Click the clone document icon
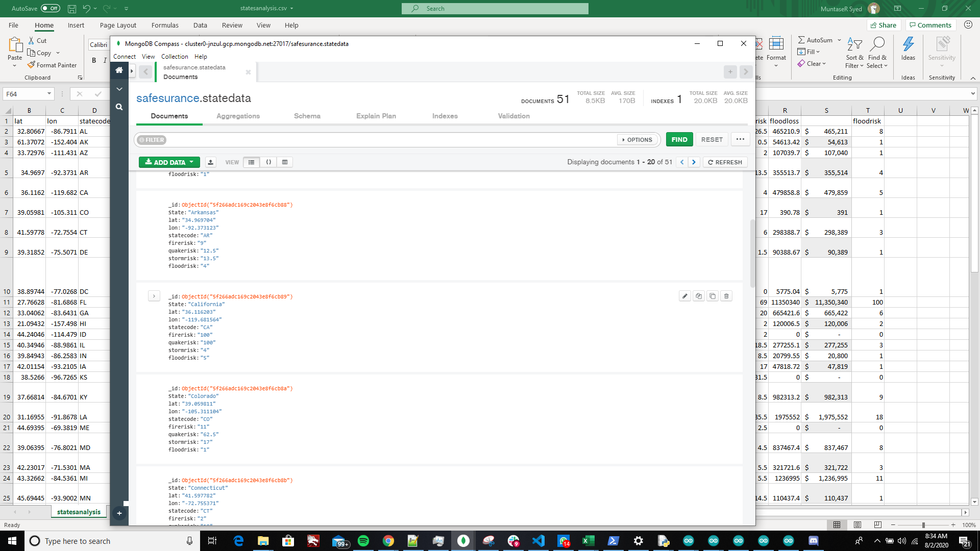This screenshot has width=980, height=551. click(x=713, y=296)
